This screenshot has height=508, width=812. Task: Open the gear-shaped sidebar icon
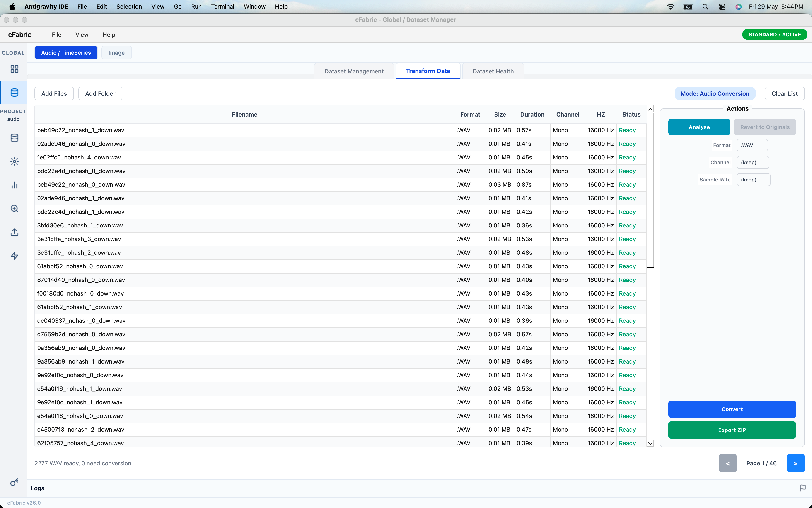pyautogui.click(x=14, y=162)
